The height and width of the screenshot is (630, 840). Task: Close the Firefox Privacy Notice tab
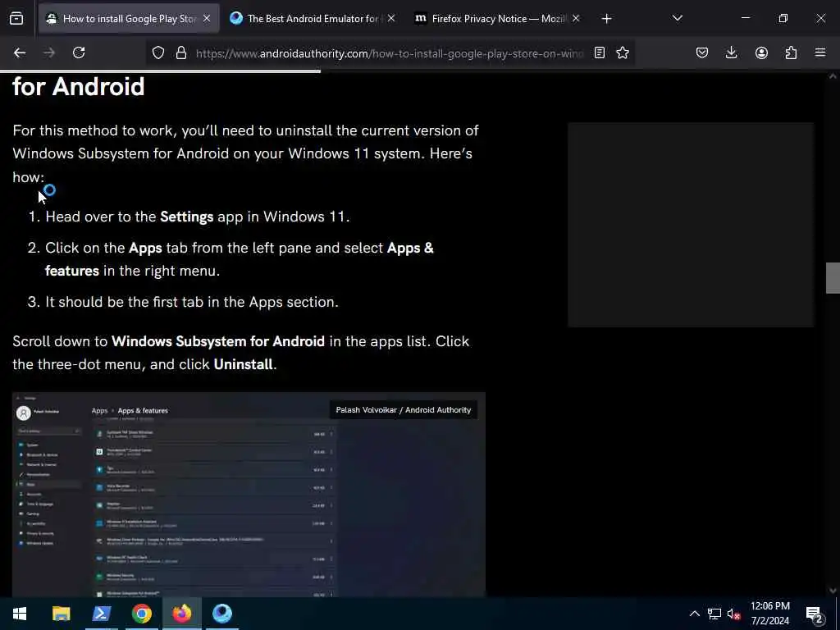coord(576,19)
